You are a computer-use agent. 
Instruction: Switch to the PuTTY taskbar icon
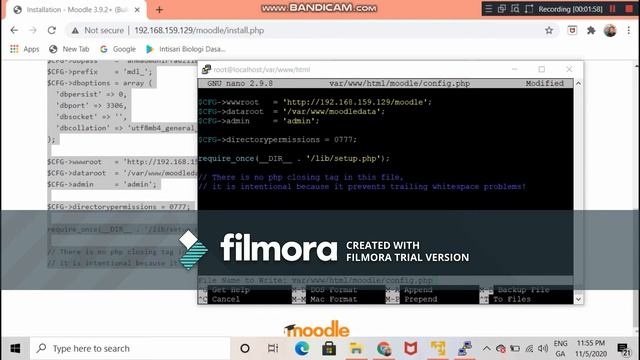tap(464, 349)
